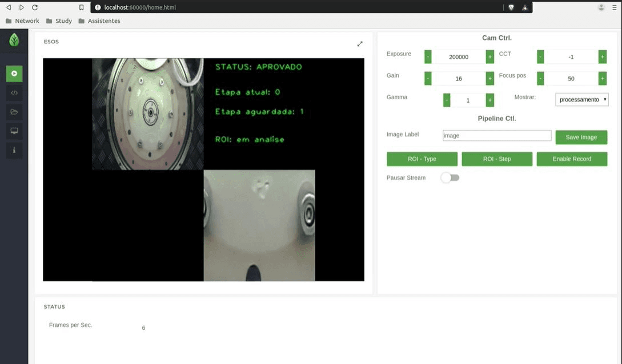This screenshot has width=622, height=364.
Task: Open the folder icon in sidebar
Action: point(14,112)
